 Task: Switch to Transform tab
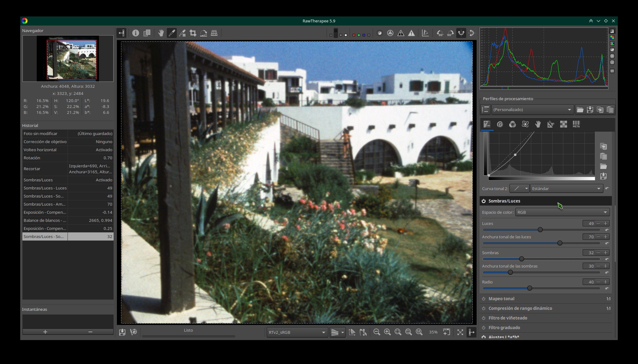551,124
